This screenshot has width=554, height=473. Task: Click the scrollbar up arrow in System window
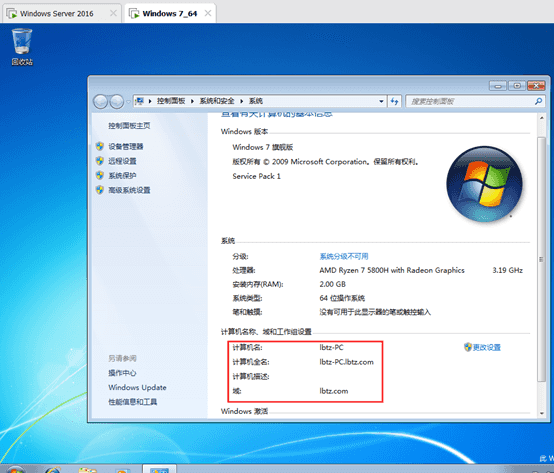coord(542,118)
